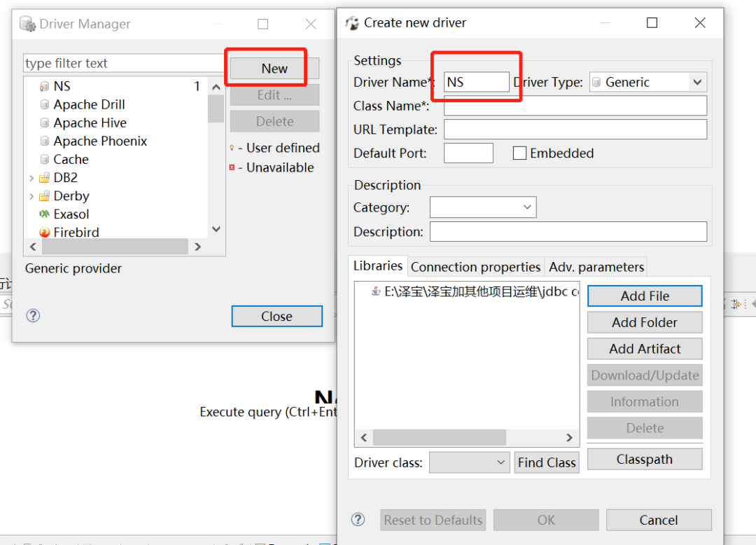Screen dimensions: 756x545
Task: Click the DB2 folder icon
Action: pos(44,178)
